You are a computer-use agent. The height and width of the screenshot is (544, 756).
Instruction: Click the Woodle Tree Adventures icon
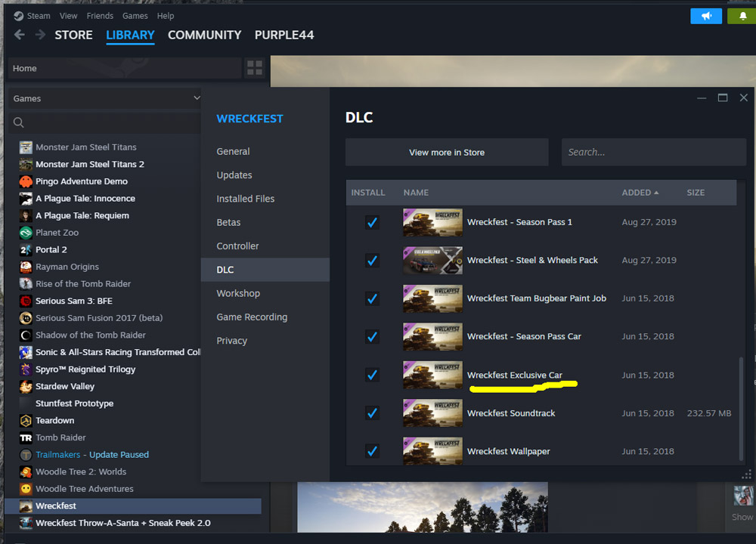(26, 489)
